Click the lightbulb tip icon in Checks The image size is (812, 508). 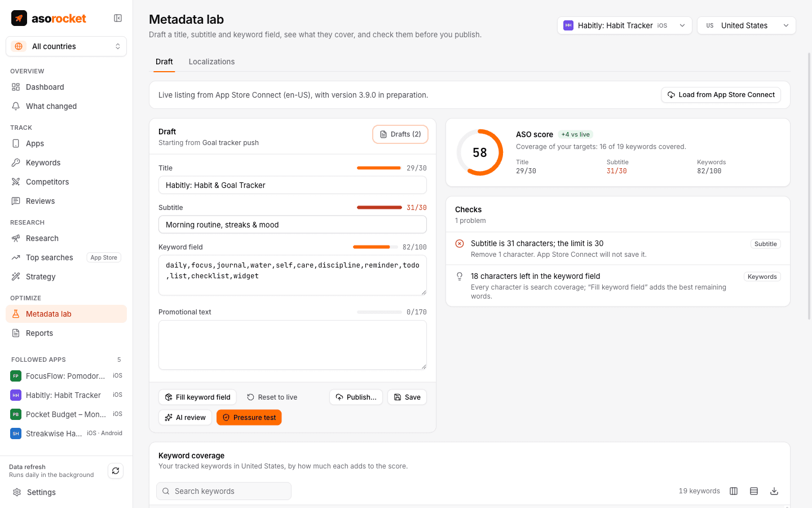(x=460, y=277)
